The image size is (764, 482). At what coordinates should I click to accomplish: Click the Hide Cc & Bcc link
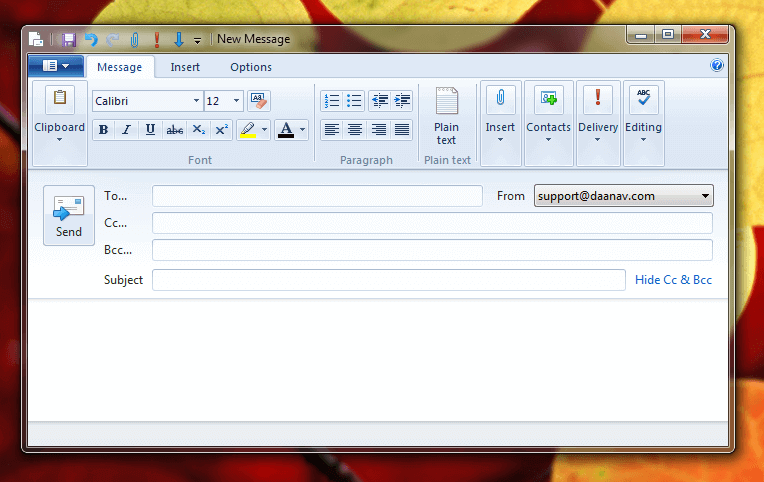(x=673, y=280)
